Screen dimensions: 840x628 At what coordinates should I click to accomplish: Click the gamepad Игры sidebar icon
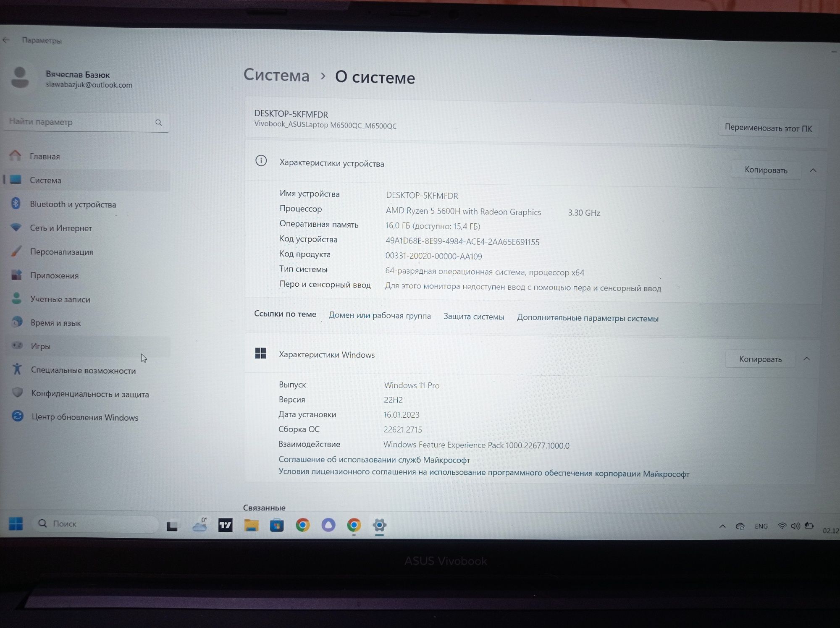click(x=17, y=345)
